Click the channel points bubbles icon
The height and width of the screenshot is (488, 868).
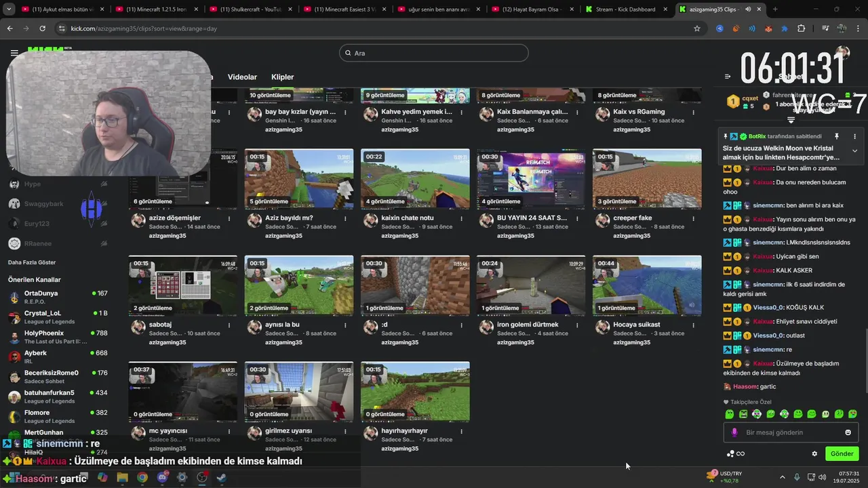coord(730,453)
